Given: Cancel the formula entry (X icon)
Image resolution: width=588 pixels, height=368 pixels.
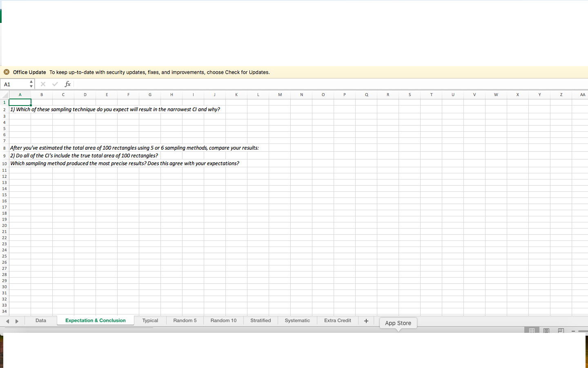Looking at the screenshot, I should click(x=43, y=84).
